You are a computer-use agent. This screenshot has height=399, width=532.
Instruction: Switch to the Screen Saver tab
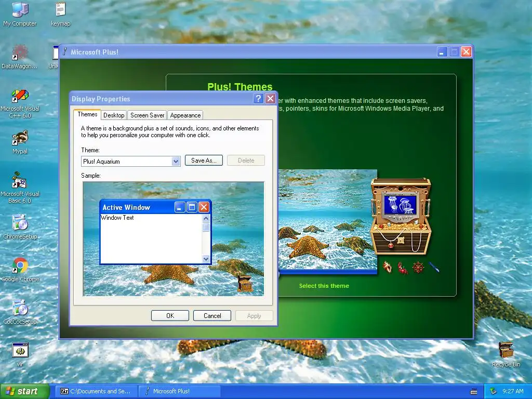click(147, 115)
